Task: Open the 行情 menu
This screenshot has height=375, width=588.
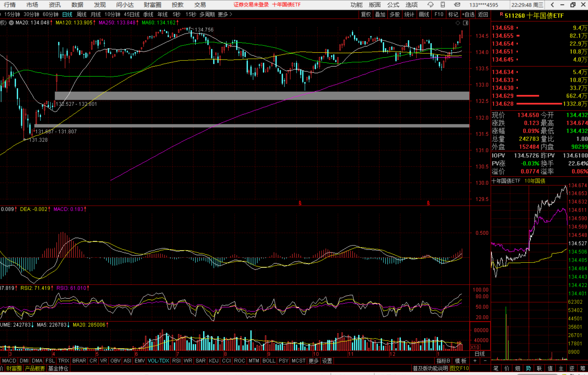Action: (10, 5)
